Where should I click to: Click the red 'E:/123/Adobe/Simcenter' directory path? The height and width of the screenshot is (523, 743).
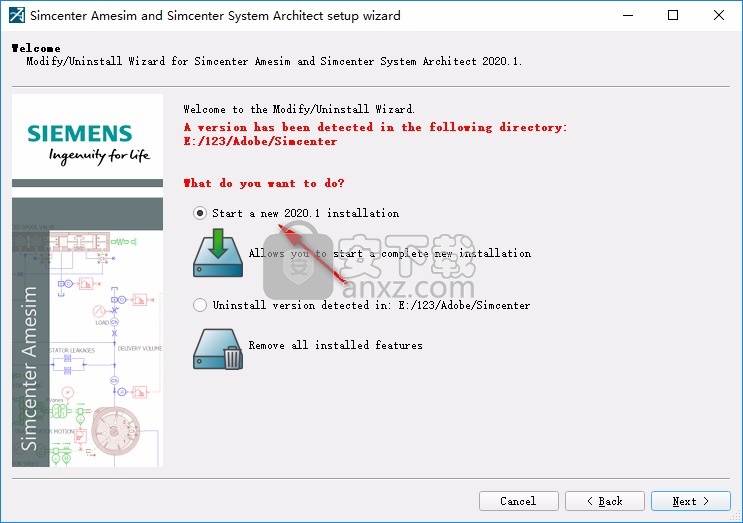click(260, 141)
